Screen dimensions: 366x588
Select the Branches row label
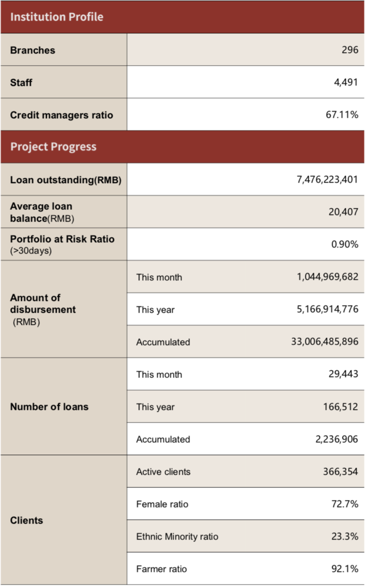pyautogui.click(x=33, y=50)
